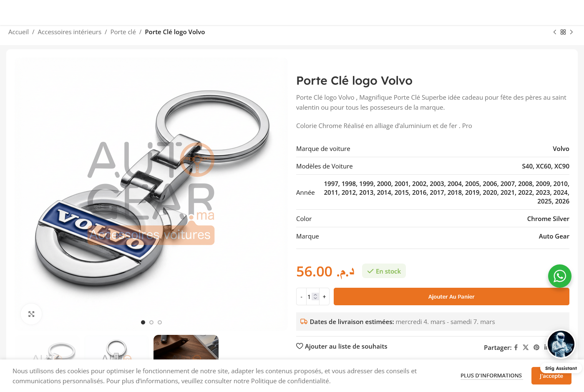Open the wooden desk product thumbnail
The height and width of the screenshot is (392, 584).
(186, 347)
